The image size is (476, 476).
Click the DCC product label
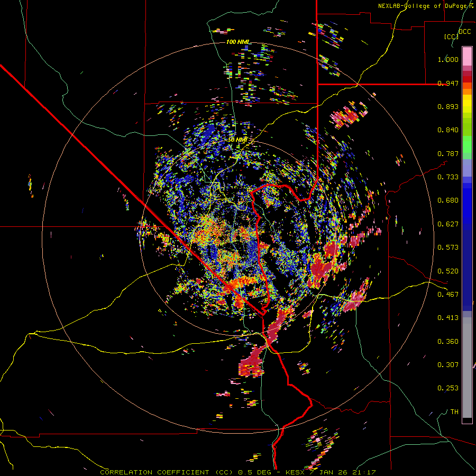465,32
